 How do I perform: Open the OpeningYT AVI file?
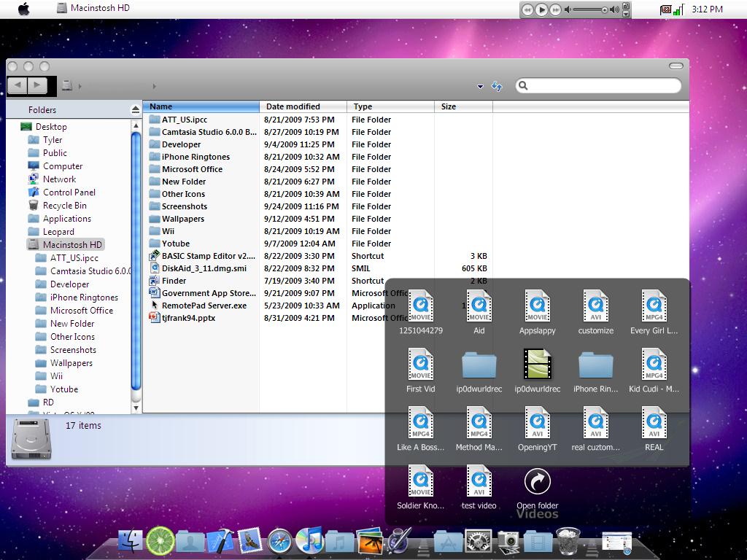pos(538,429)
